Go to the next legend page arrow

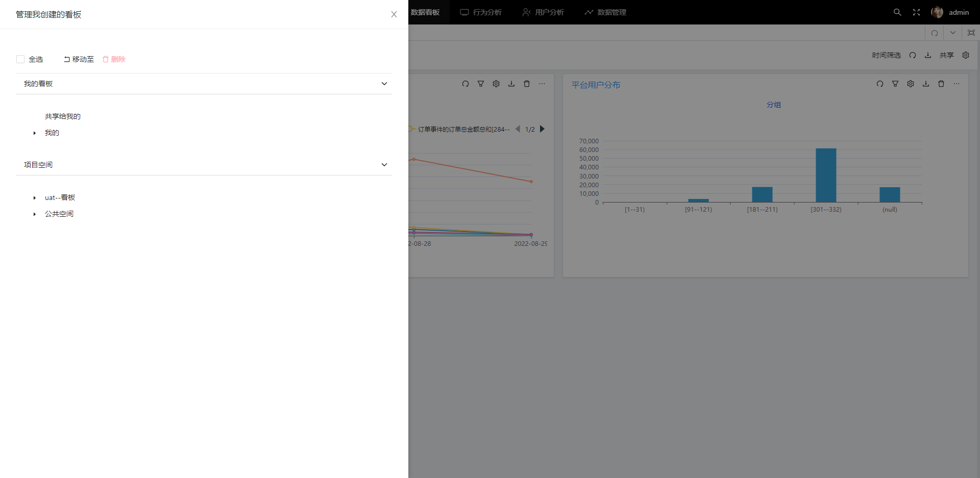(543, 129)
